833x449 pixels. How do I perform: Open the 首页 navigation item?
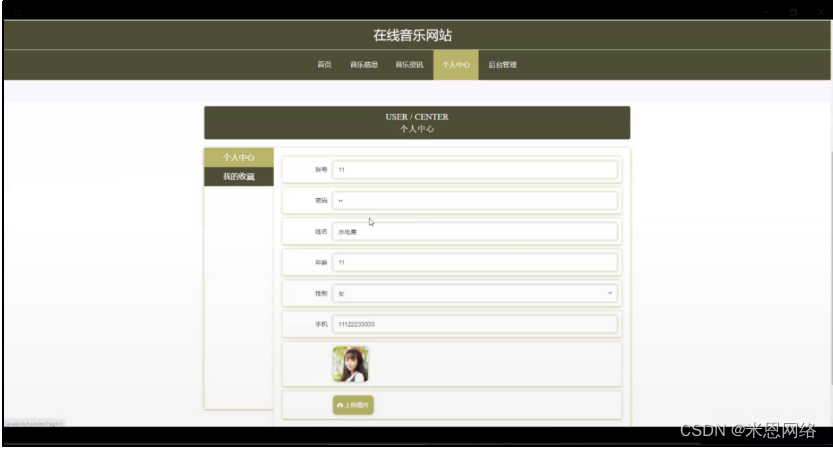[324, 65]
